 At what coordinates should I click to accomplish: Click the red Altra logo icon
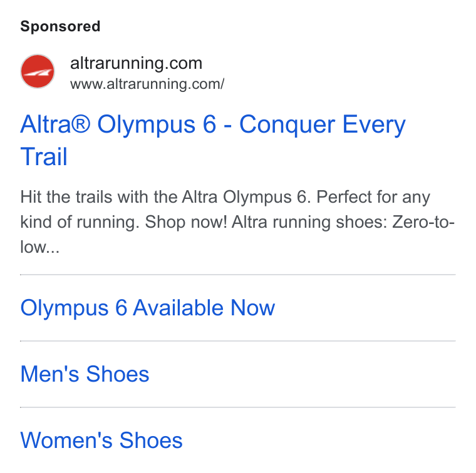coord(38,71)
